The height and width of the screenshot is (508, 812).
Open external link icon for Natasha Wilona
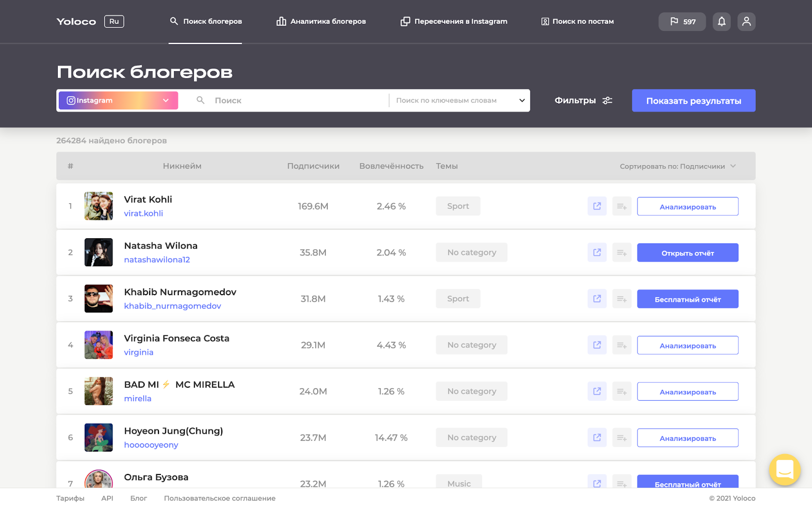pyautogui.click(x=597, y=252)
